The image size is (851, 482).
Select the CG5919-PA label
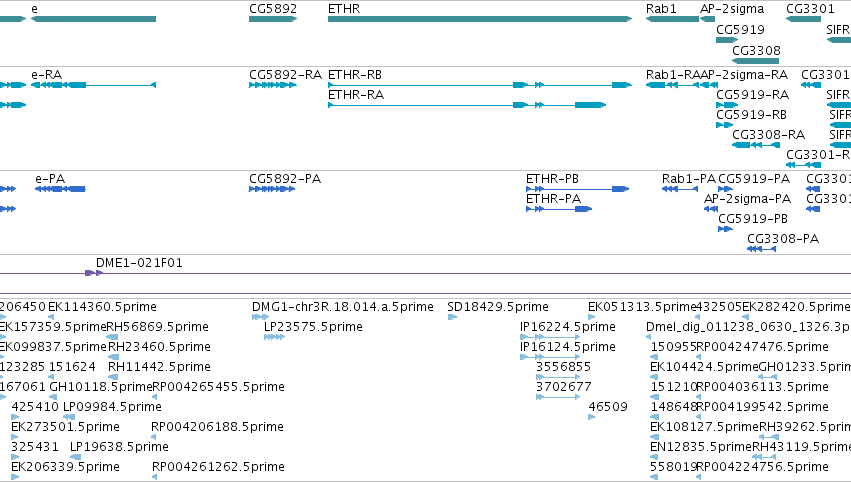click(754, 179)
